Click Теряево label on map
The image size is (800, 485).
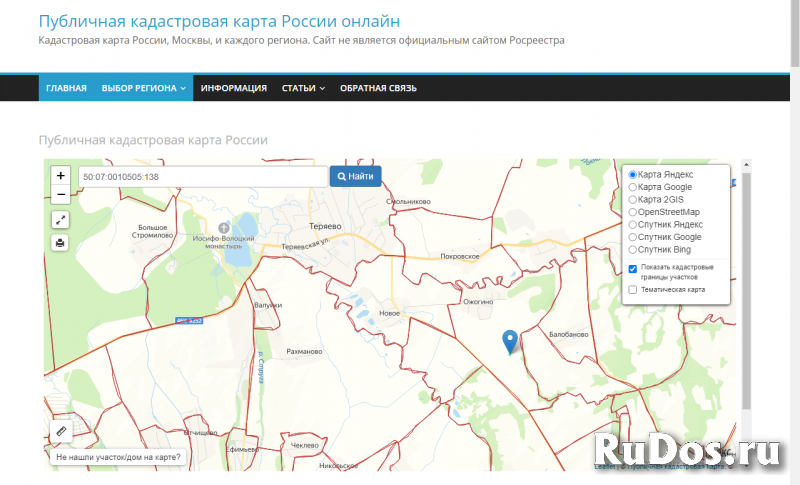(x=326, y=226)
